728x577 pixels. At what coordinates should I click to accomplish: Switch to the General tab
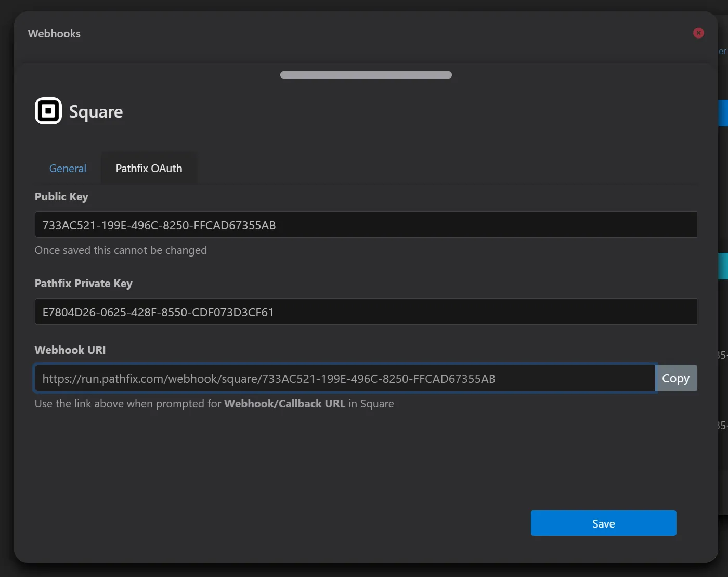(x=68, y=169)
